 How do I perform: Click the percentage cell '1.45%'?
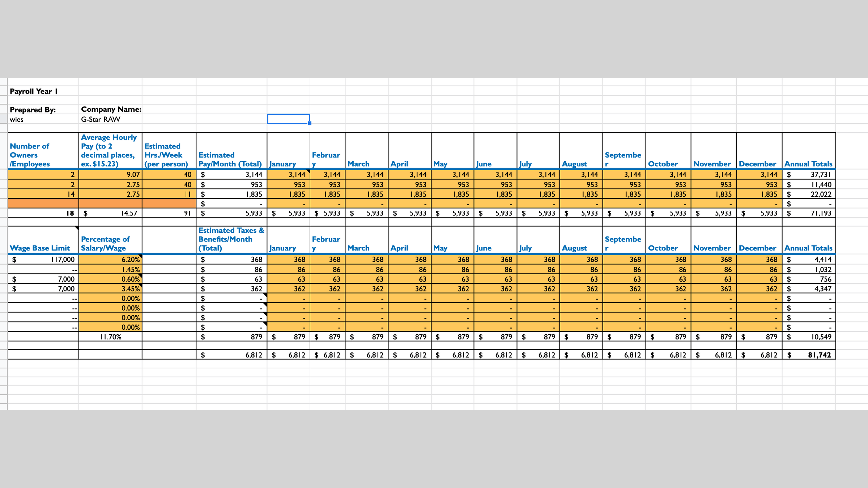(x=110, y=269)
